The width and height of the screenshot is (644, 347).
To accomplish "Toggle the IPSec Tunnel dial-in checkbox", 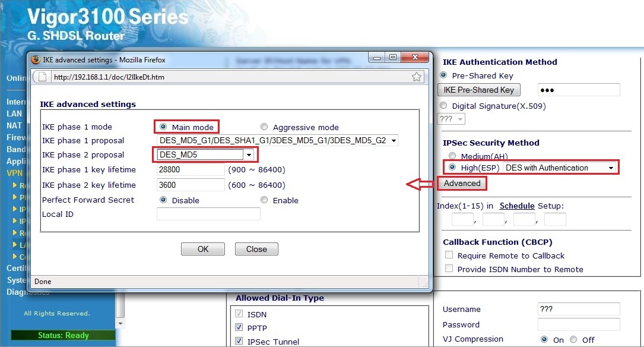I will 239,341.
